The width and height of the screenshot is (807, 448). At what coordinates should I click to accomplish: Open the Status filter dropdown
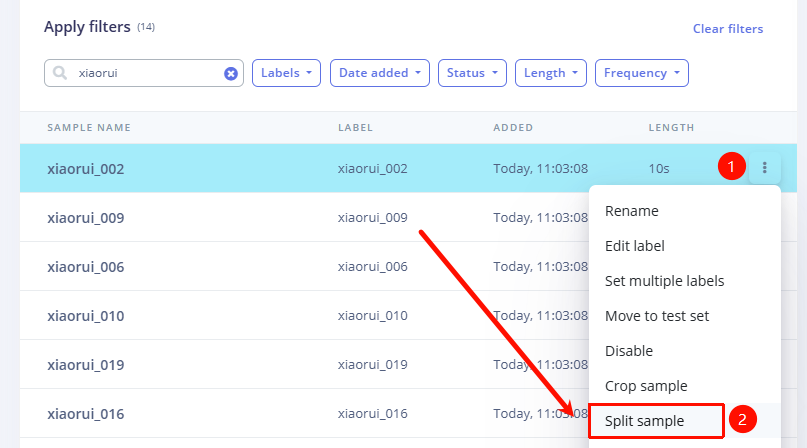click(x=472, y=73)
